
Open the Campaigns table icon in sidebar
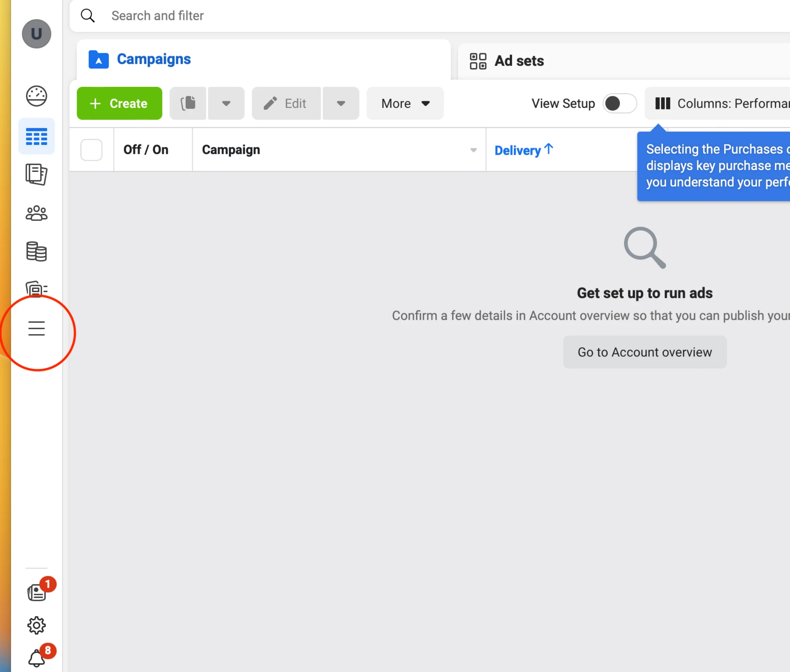tap(36, 136)
